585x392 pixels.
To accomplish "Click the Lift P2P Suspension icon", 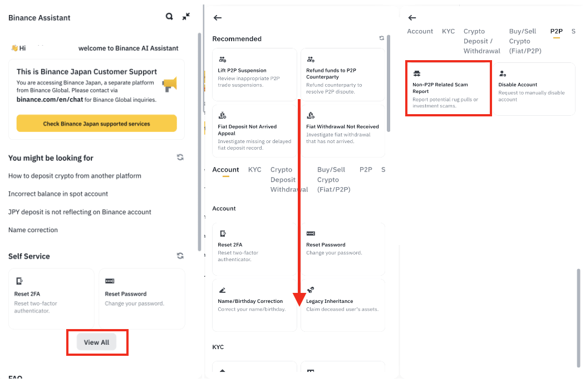I will pos(222,60).
